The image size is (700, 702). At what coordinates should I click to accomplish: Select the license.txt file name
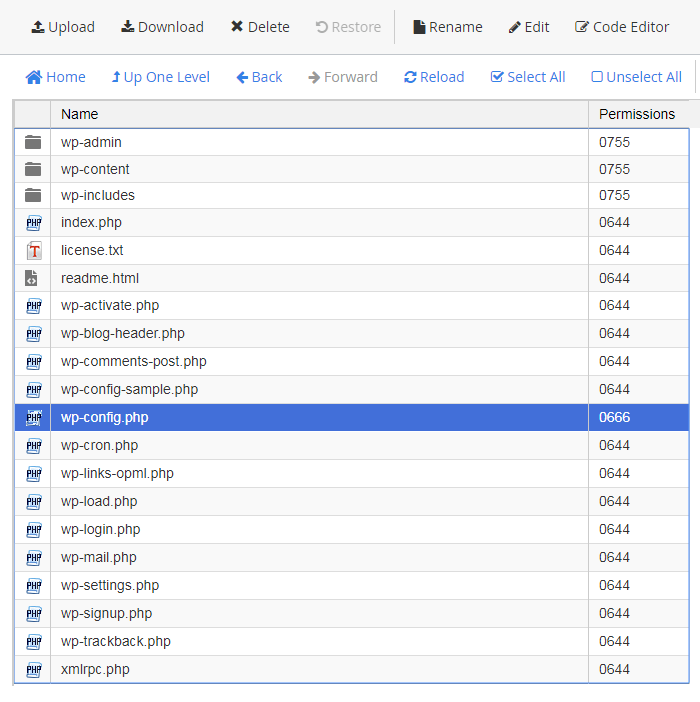click(92, 250)
